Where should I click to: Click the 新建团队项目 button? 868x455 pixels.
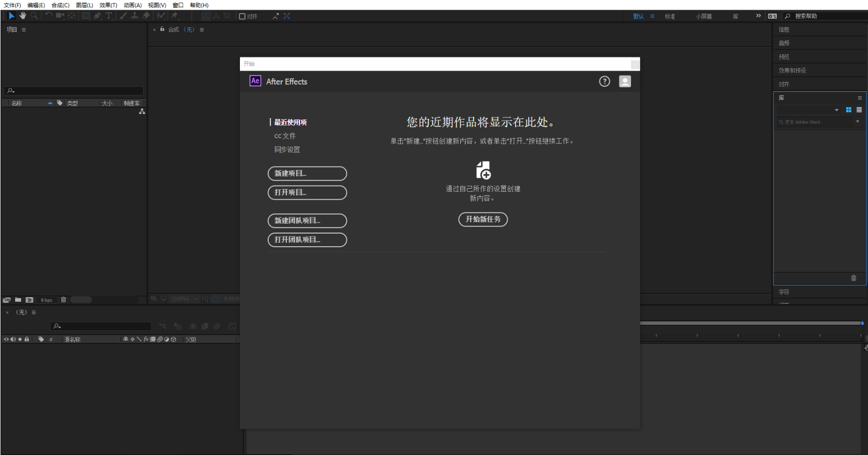click(307, 221)
